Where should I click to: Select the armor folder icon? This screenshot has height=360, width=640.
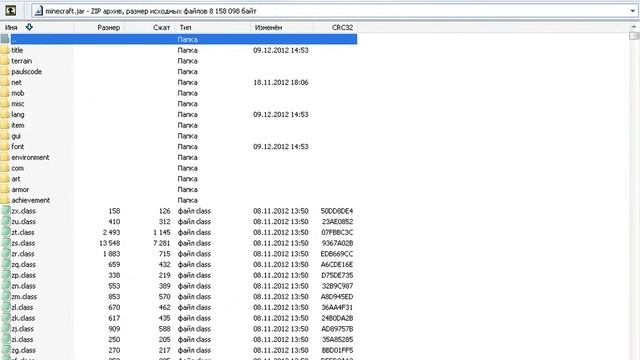5,189
